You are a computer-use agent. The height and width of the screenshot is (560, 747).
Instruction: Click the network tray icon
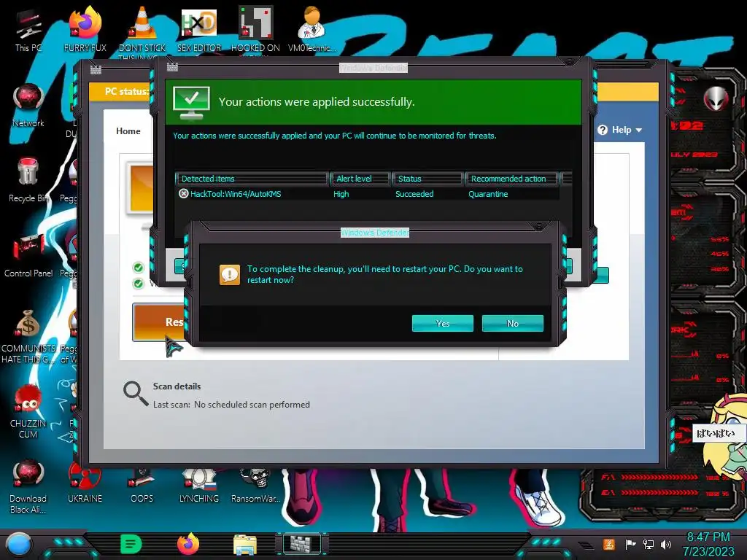(x=648, y=544)
